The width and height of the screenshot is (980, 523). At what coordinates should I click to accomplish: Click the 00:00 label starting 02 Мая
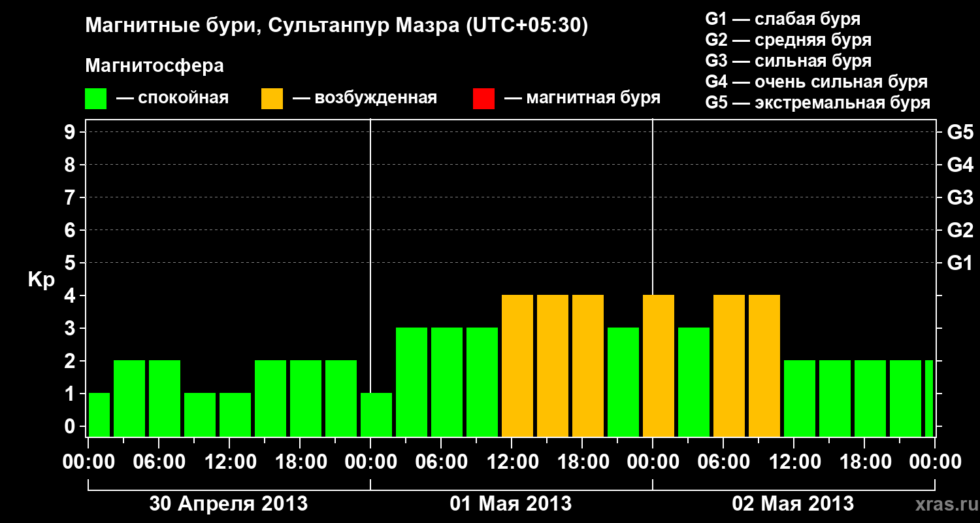pos(653,462)
